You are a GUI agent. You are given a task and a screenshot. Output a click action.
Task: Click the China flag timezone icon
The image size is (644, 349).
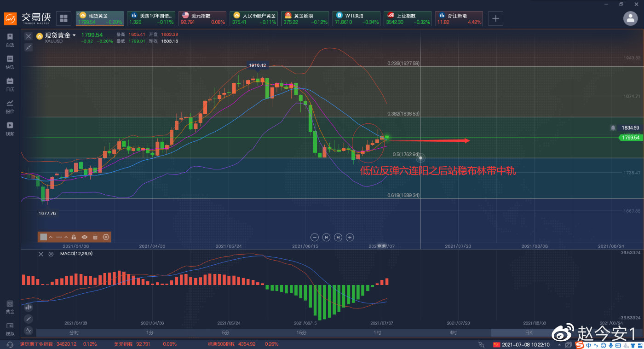click(496, 344)
